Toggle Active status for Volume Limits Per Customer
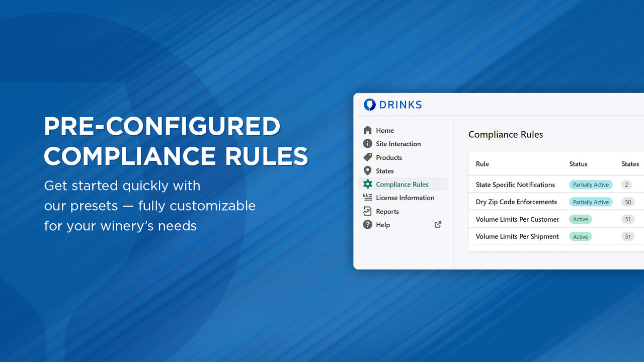644x362 pixels. (x=580, y=219)
